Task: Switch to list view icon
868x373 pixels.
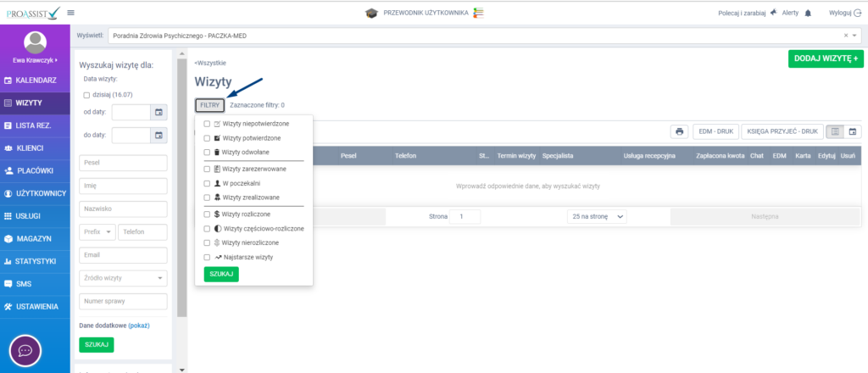Action: point(835,131)
